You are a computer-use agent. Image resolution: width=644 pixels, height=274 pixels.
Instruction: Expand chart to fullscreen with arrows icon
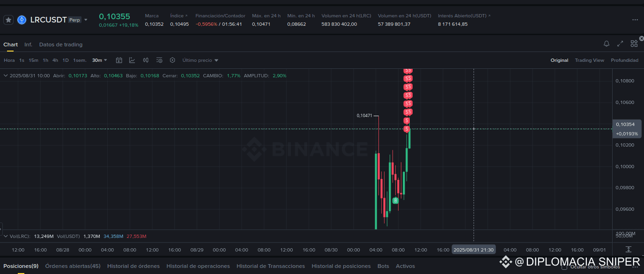tap(620, 44)
